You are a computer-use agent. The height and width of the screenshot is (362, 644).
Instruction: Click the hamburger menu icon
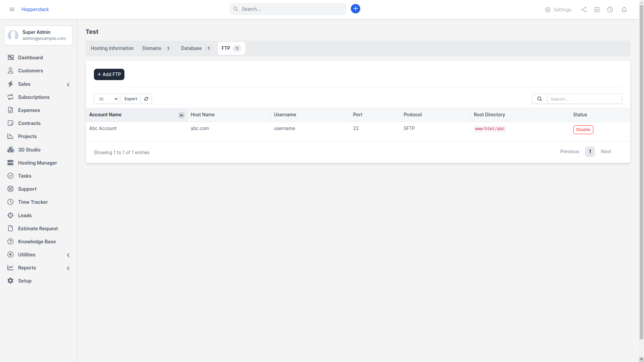pos(12,9)
